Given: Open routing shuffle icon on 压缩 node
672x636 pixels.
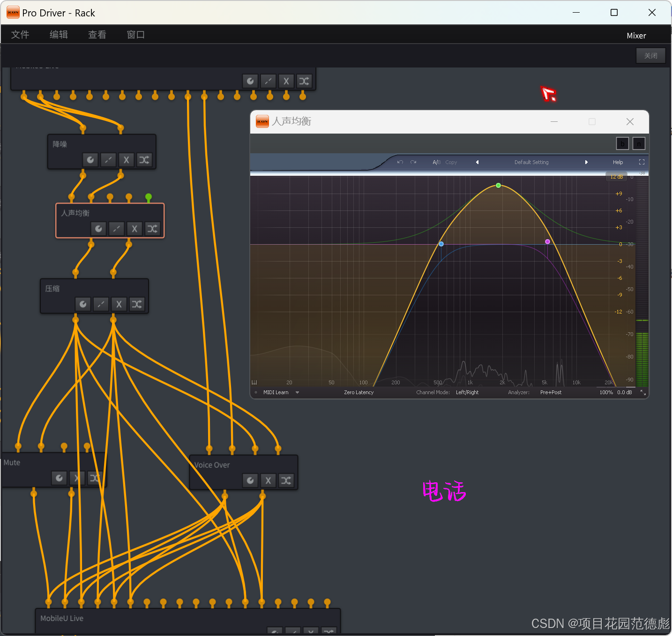Looking at the screenshot, I should [x=136, y=304].
